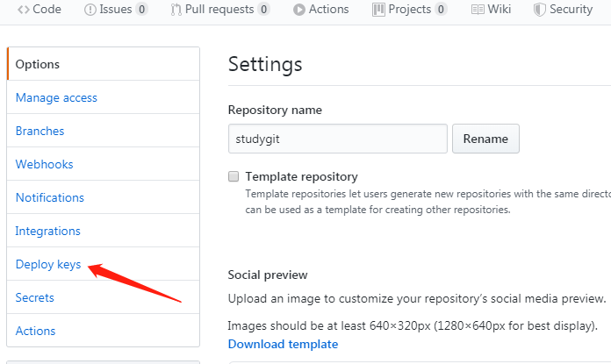Enable the Template repository checkbox
The image size is (611, 364).
(234, 176)
